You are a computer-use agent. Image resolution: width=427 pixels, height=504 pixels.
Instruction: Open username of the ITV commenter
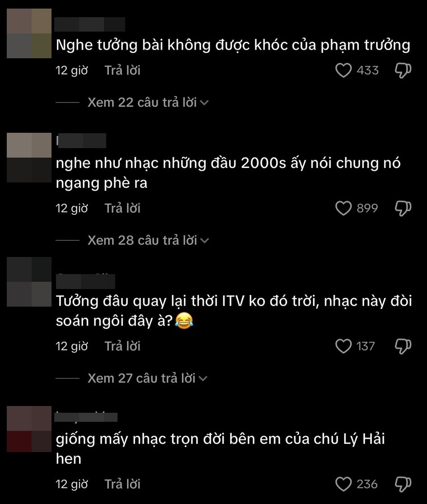[85, 281]
